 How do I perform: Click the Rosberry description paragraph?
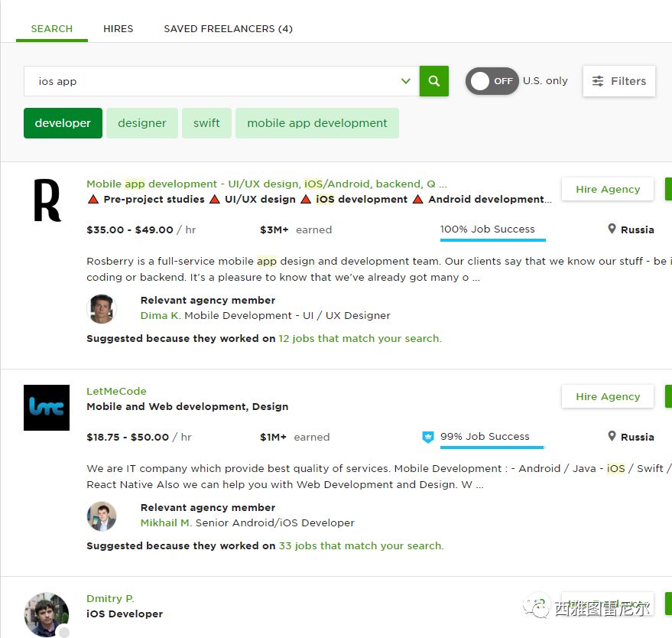(379, 269)
